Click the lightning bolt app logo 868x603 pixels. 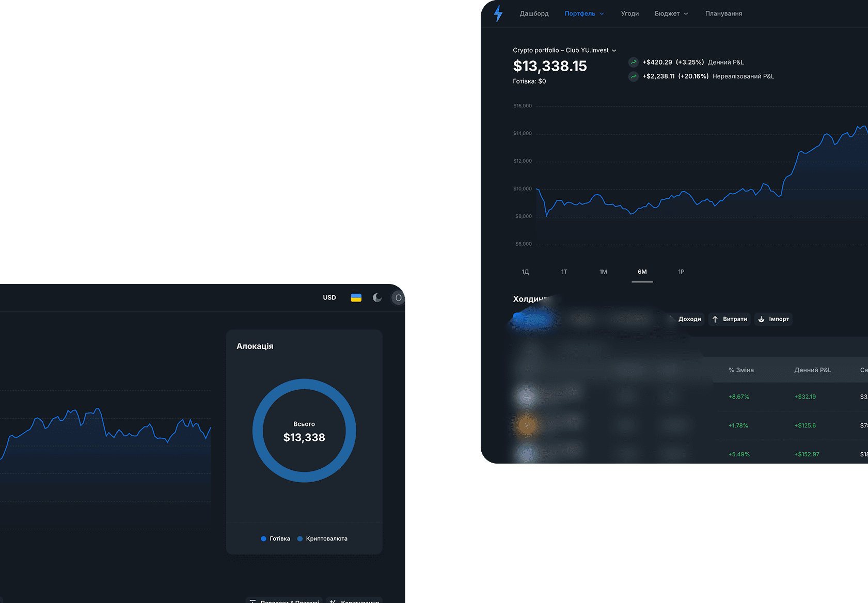click(x=498, y=13)
